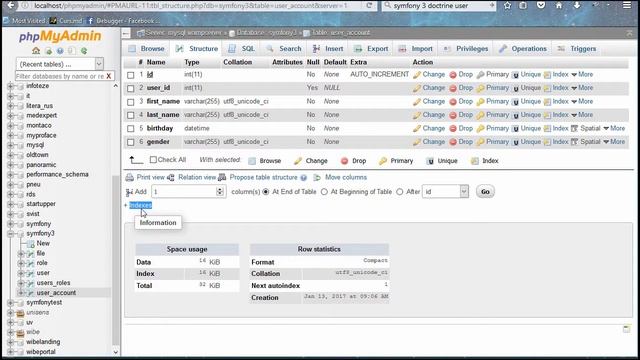The width and height of the screenshot is (640, 360).
Task: Open users_roles table in tree
Action: (53, 283)
